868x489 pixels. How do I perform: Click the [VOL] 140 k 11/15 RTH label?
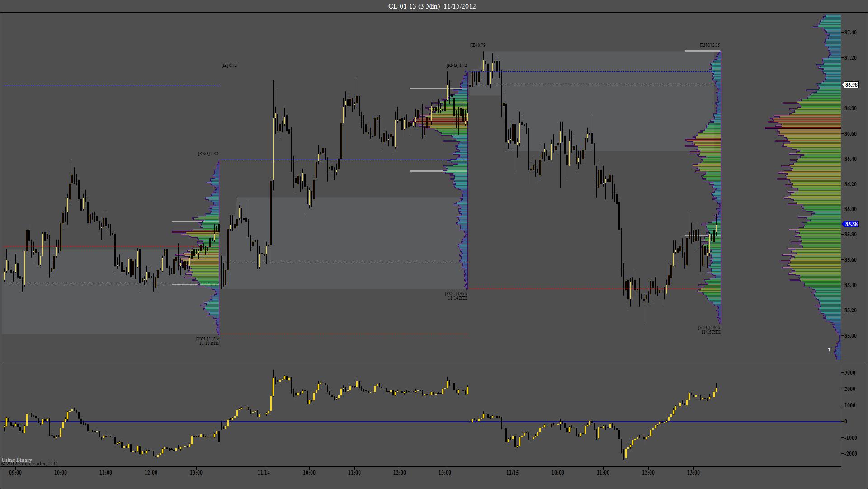pos(709,330)
